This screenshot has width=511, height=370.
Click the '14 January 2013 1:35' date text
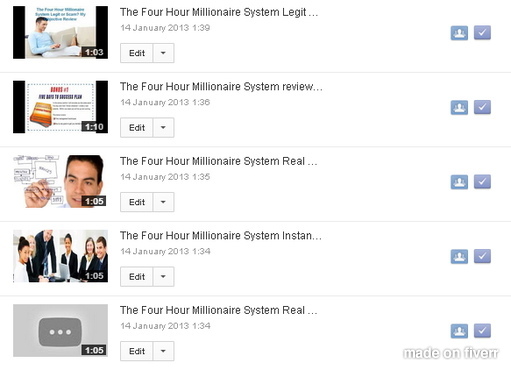click(x=165, y=177)
